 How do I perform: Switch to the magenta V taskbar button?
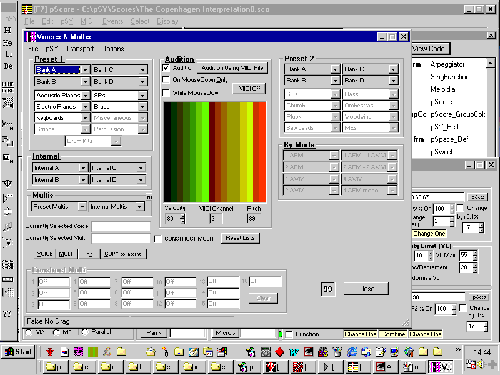coord(441,367)
